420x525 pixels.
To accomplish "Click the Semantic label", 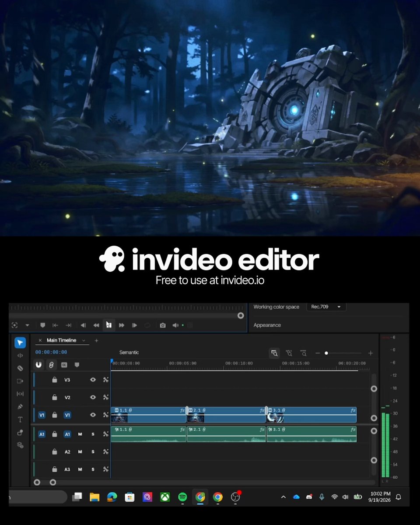I will click(x=129, y=352).
